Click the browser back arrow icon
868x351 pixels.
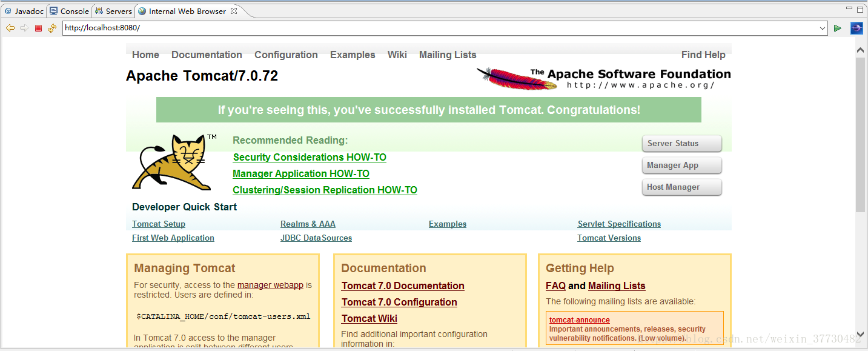(x=10, y=28)
